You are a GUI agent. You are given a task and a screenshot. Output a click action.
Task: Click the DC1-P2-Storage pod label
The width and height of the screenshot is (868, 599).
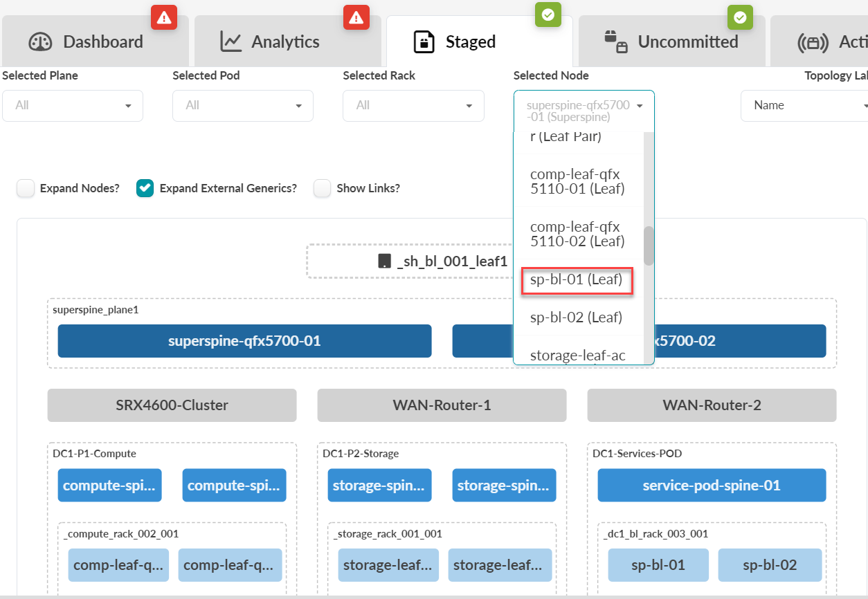pyautogui.click(x=361, y=454)
